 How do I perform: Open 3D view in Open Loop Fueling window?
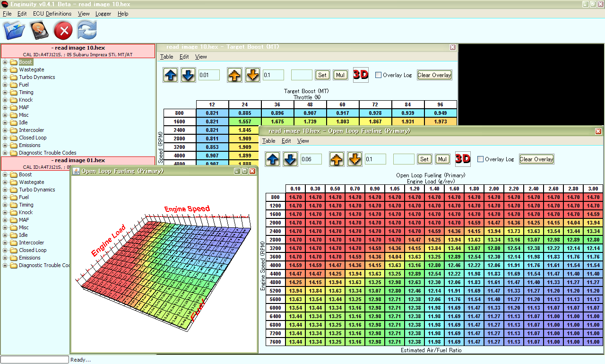pos(463,159)
